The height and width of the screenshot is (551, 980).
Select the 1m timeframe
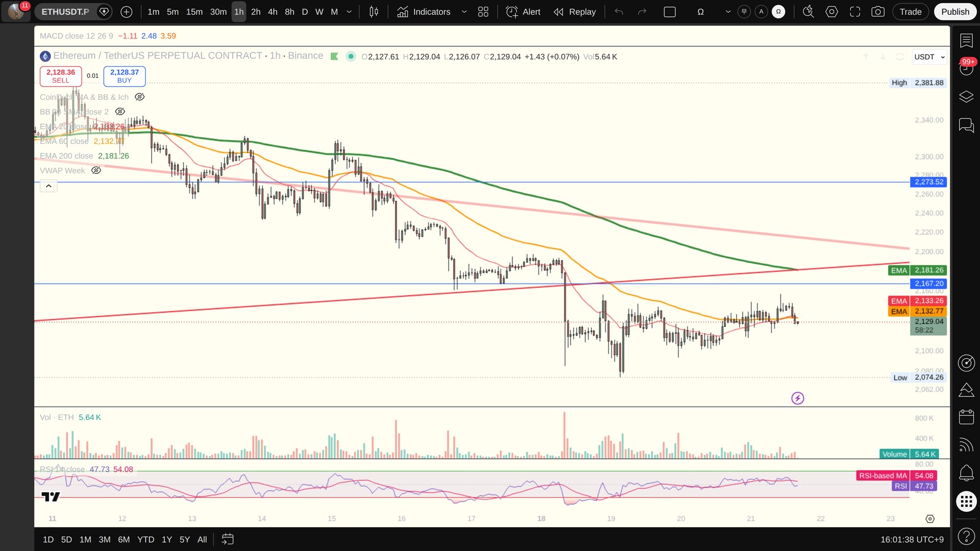(x=154, y=12)
